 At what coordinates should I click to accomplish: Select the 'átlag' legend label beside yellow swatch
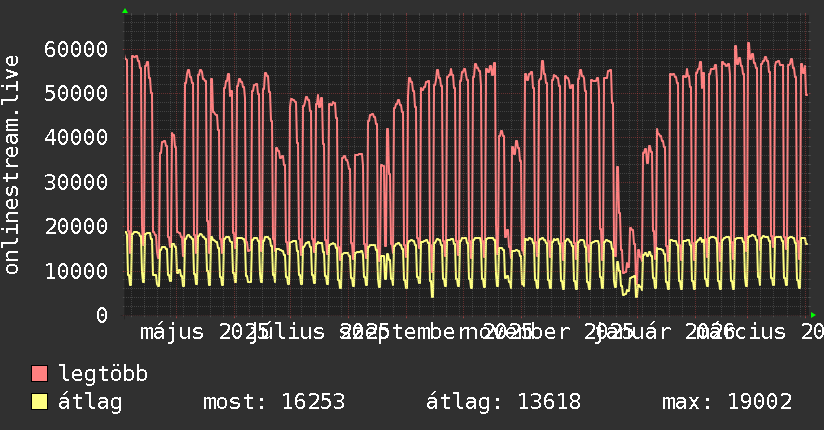90,402
